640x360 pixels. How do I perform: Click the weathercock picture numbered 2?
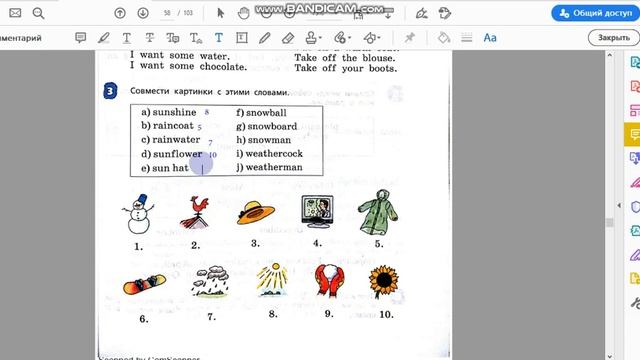coord(196,212)
